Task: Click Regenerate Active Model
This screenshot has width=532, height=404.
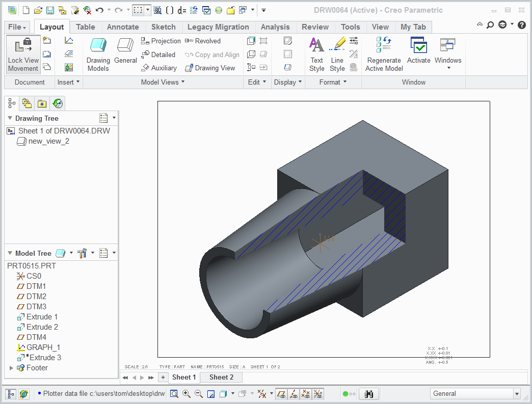Action: (384, 55)
